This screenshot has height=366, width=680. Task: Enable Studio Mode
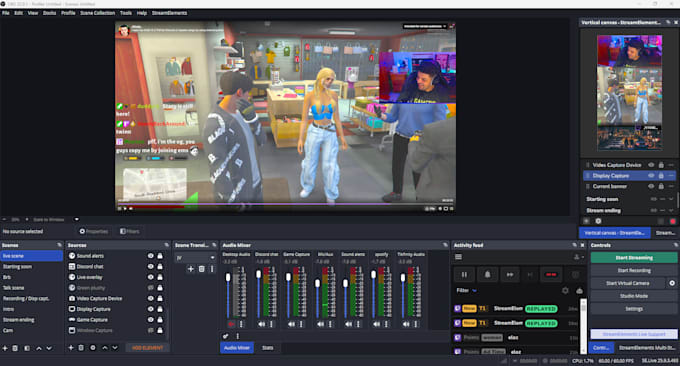(634, 296)
